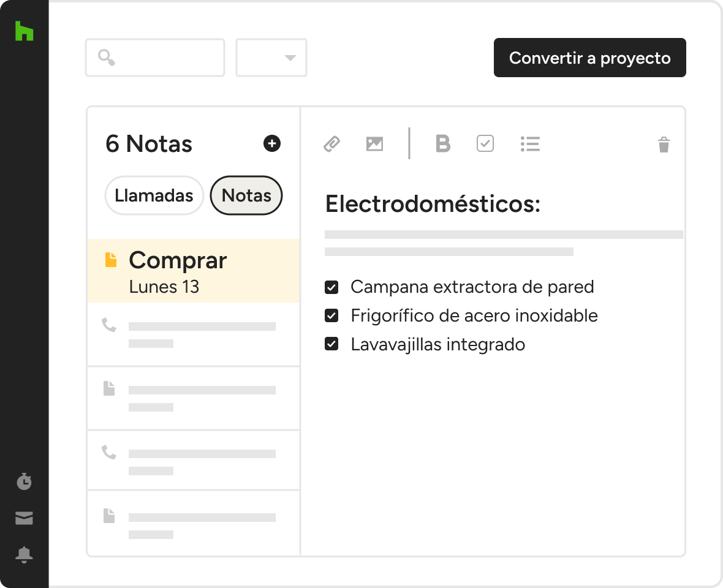Select the second phone call entry
Viewport: 723px width, 588px height.
(194, 461)
